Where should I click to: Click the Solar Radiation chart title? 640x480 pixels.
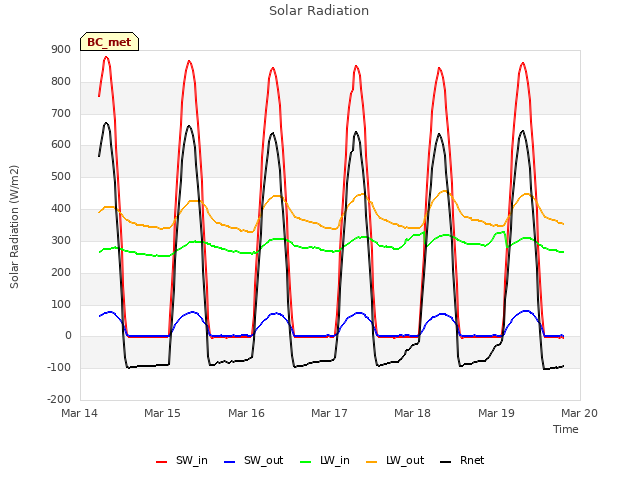pyautogui.click(x=319, y=11)
